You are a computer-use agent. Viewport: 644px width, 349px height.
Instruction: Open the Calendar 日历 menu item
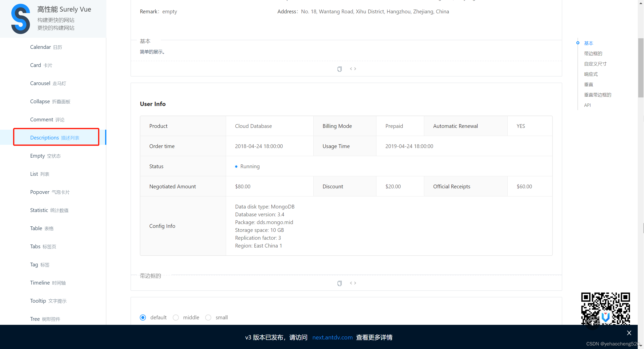point(46,47)
